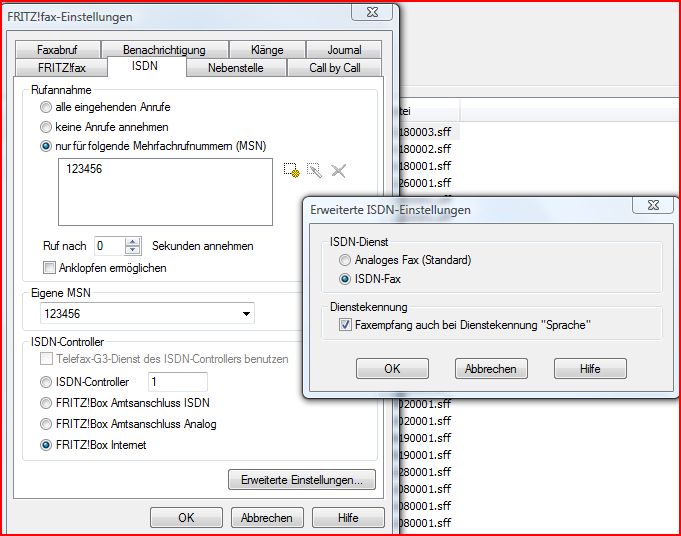Go to the Benachrichtigung tab
Viewport: 681px width, 536px height.
164,50
